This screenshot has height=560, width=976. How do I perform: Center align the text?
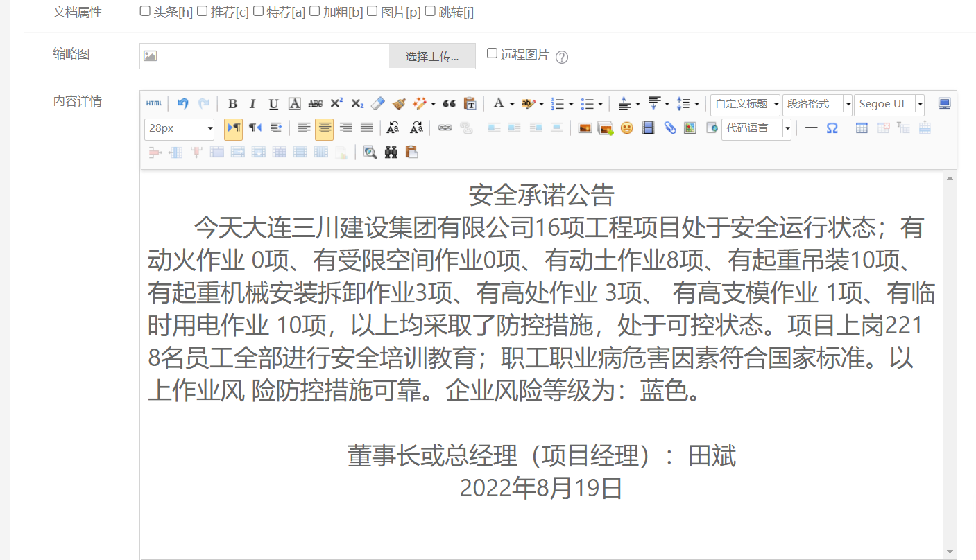[324, 128]
